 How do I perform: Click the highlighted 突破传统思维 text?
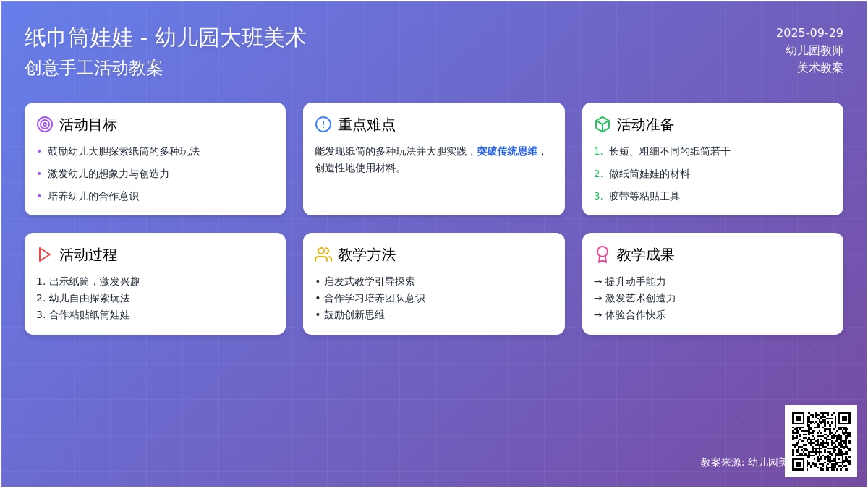(506, 152)
